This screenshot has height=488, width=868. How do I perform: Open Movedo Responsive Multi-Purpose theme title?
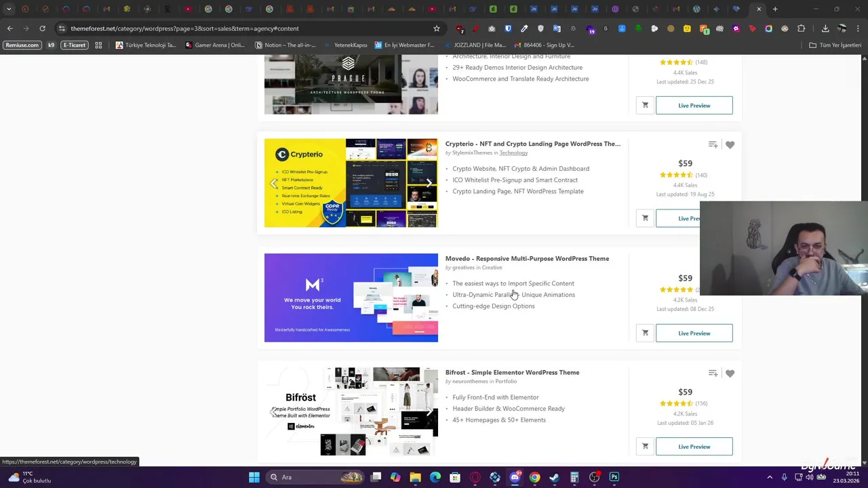point(527,258)
